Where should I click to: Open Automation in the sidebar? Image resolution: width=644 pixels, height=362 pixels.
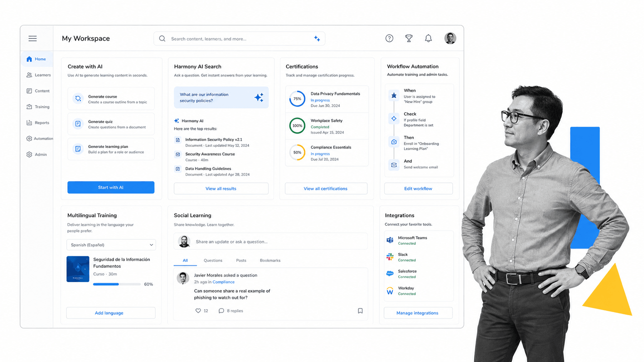pos(39,138)
